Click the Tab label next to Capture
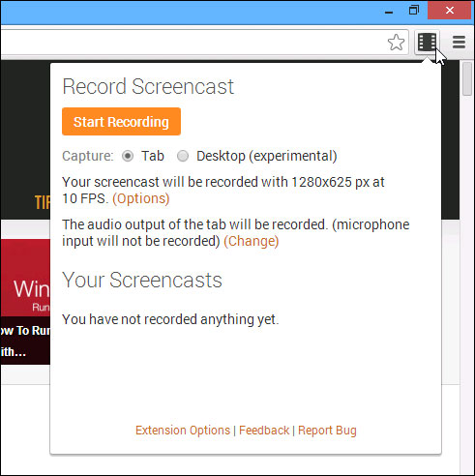The height and width of the screenshot is (476, 475). pos(153,156)
